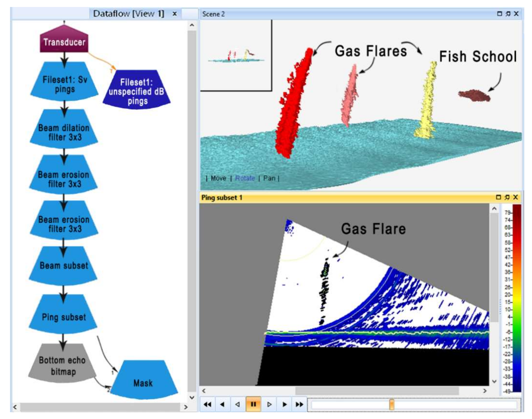The image size is (532, 419).
Task: Fast forward to the last ping
Action: [299, 404]
